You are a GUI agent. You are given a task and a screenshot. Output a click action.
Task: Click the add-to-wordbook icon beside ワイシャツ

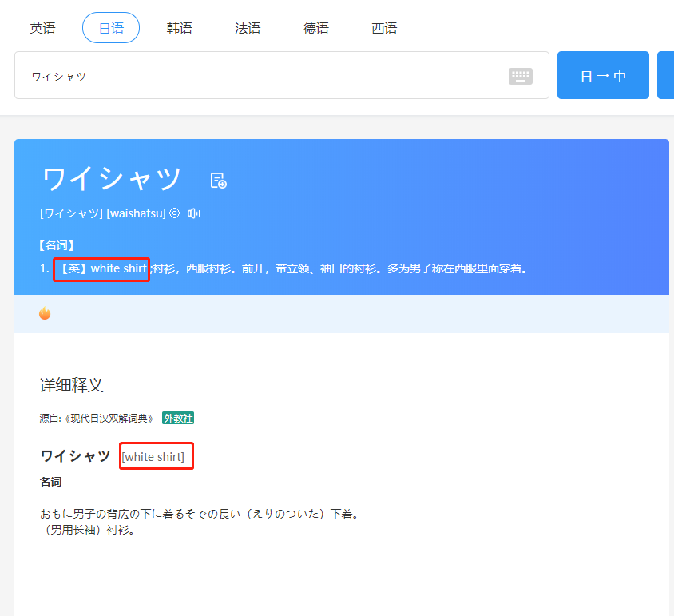pos(218,181)
